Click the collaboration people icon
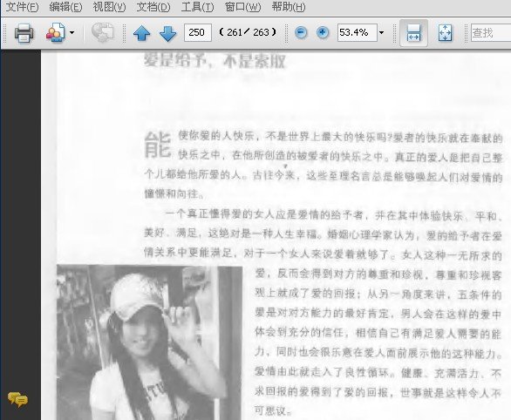 point(56,32)
